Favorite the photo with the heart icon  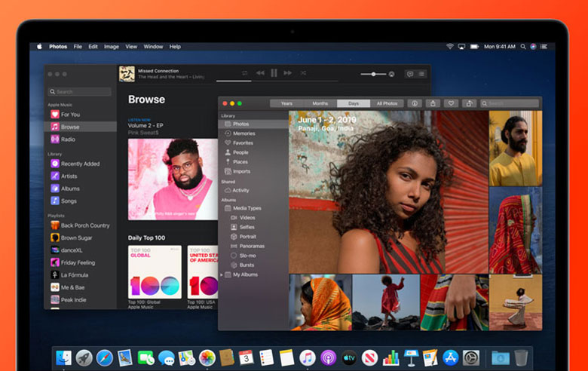pos(452,103)
